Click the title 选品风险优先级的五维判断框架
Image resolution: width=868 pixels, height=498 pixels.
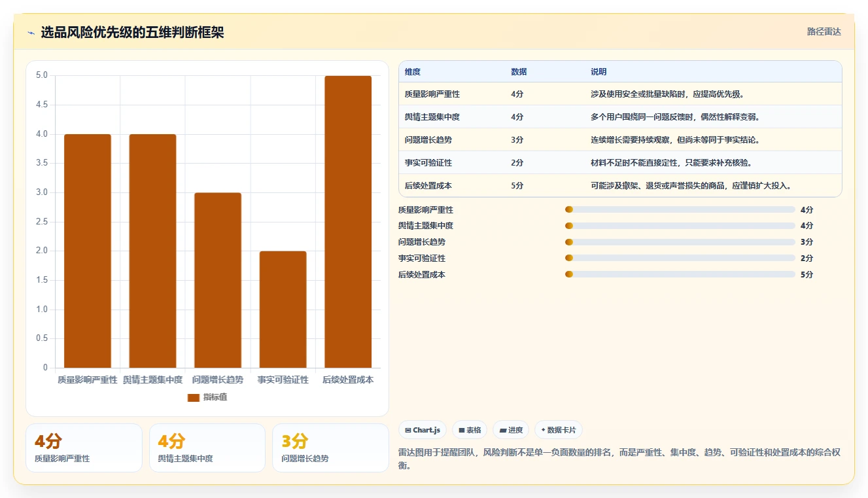(132, 32)
